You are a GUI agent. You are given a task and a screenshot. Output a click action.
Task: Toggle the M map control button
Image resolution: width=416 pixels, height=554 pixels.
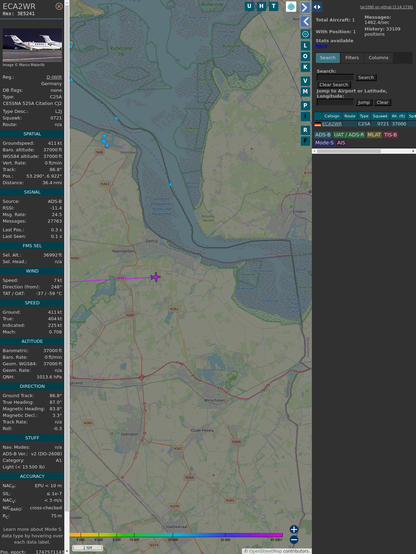(305, 92)
